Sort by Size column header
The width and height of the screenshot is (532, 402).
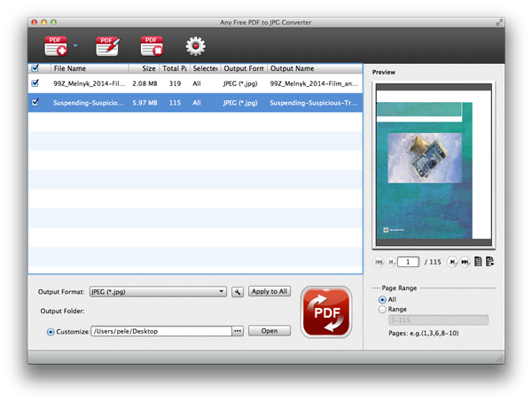[x=145, y=68]
